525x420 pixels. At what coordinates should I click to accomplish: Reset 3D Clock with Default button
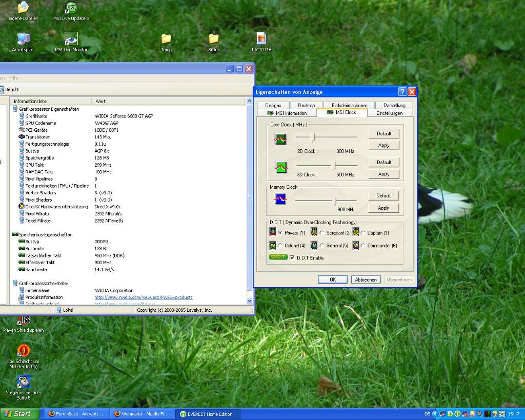[383, 162]
